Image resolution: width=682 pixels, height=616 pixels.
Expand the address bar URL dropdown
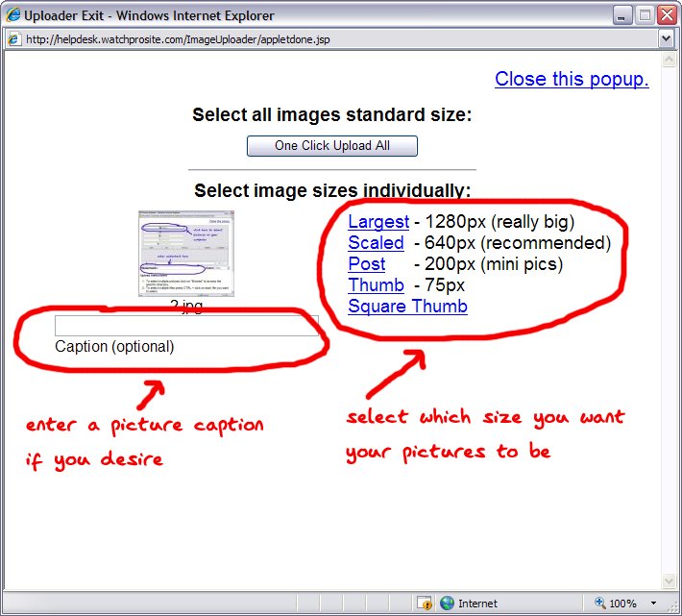click(x=666, y=39)
